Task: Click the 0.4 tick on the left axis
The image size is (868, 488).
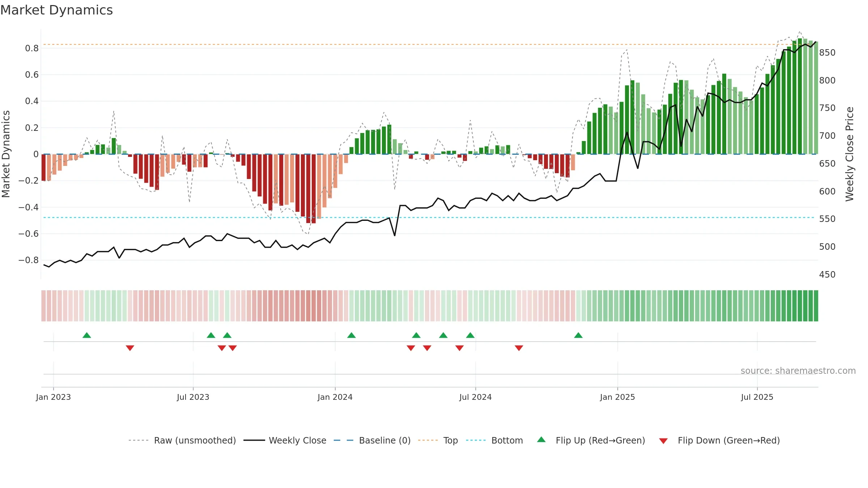Action: pos(32,101)
